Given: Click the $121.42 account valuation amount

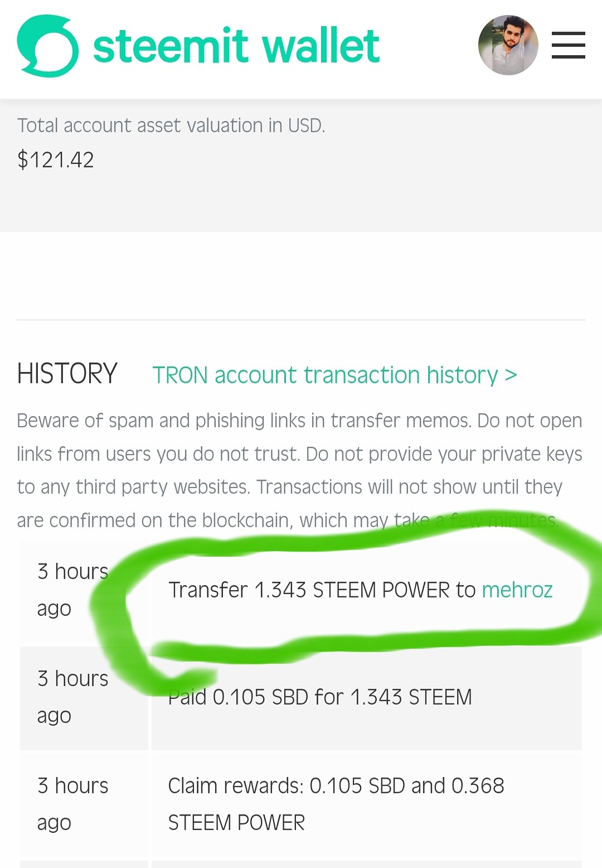Looking at the screenshot, I should tap(56, 160).
